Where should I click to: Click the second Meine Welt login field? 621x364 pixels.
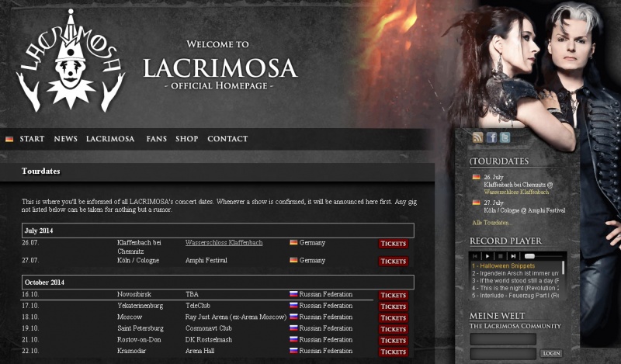click(x=503, y=354)
